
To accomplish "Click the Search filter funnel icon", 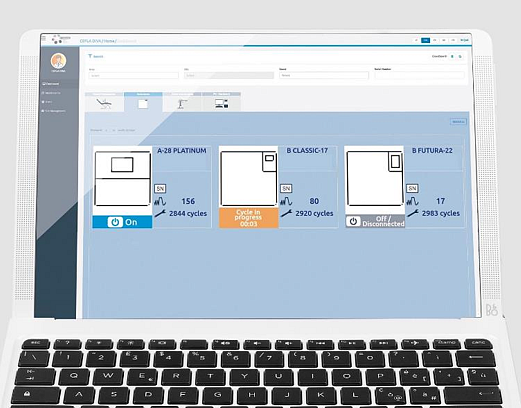I will point(90,56).
